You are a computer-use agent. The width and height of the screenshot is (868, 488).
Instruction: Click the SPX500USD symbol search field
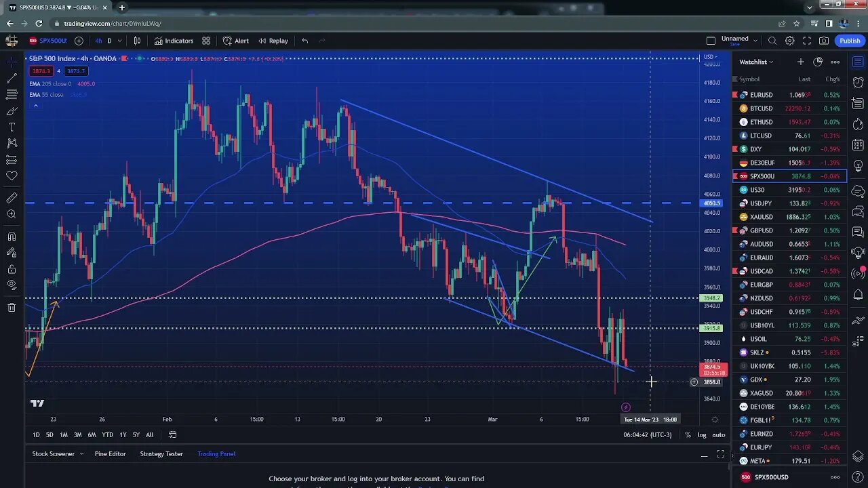[48, 41]
